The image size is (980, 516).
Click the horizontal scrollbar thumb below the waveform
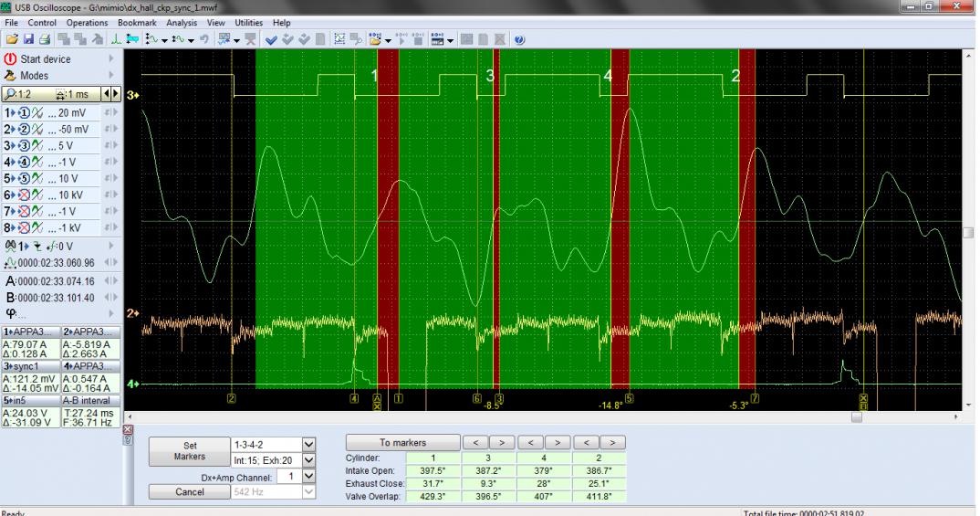pyautogui.click(x=856, y=416)
